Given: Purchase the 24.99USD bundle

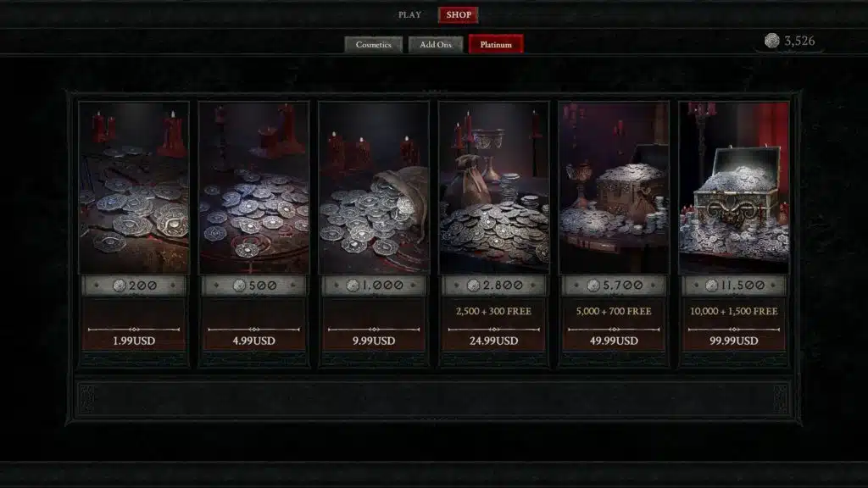Looking at the screenshot, I should [494, 341].
